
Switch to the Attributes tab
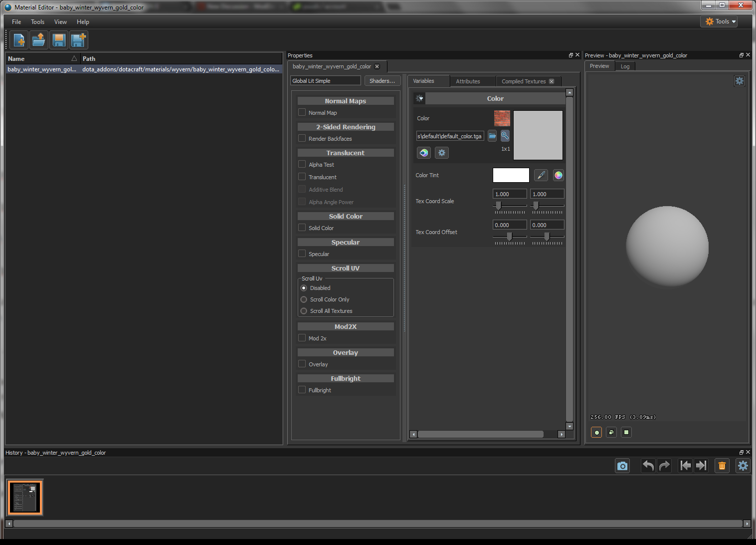coord(468,81)
